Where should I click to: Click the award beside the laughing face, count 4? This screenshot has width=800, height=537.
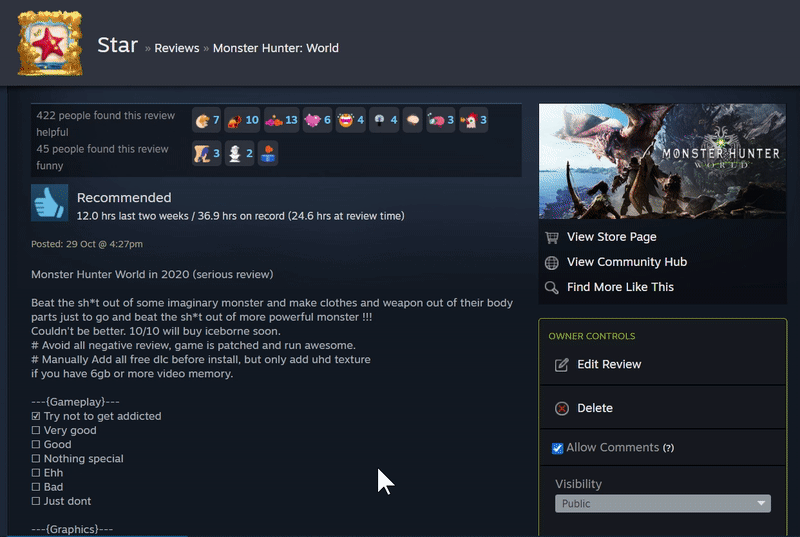(384, 120)
